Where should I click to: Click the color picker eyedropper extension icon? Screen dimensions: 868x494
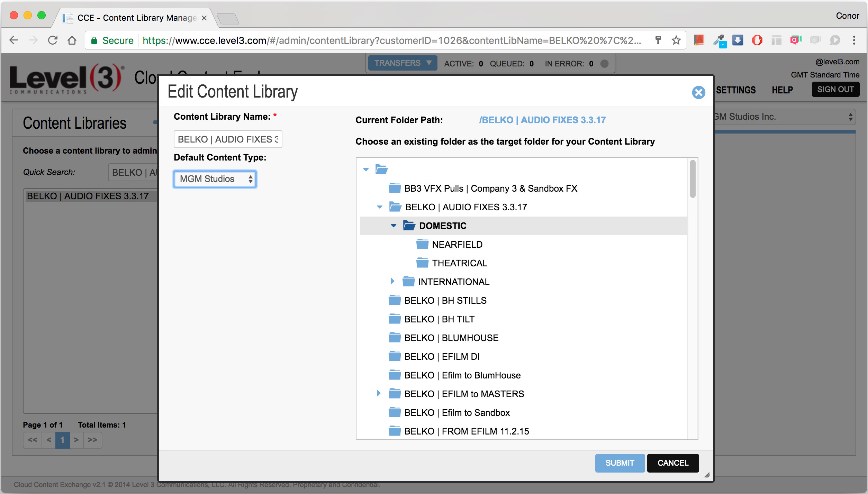(x=719, y=40)
